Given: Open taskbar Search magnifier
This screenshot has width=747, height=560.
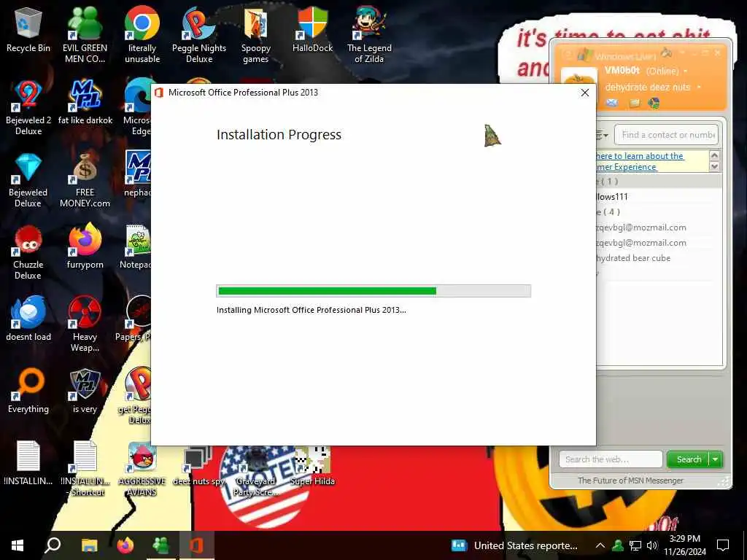Looking at the screenshot, I should tap(53, 545).
